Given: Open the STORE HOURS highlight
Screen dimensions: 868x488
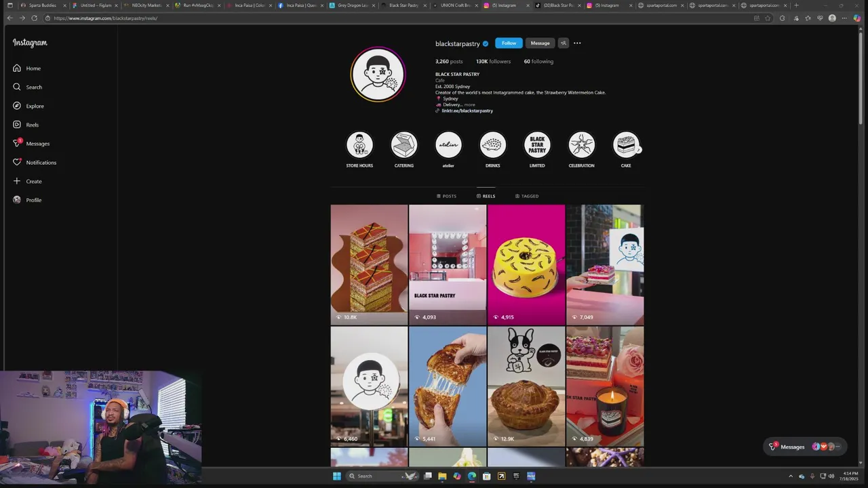Looking at the screenshot, I should 359,150.
